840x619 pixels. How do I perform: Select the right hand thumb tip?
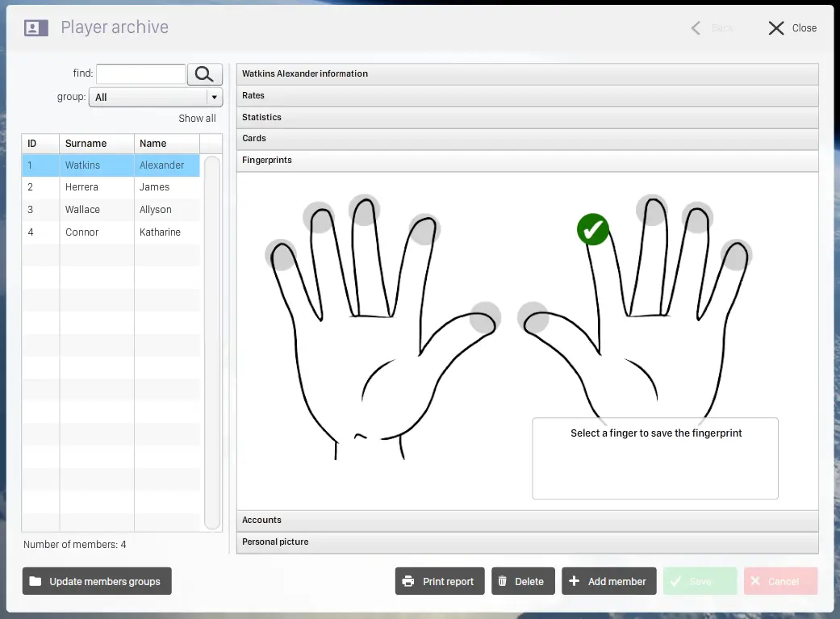coord(533,317)
